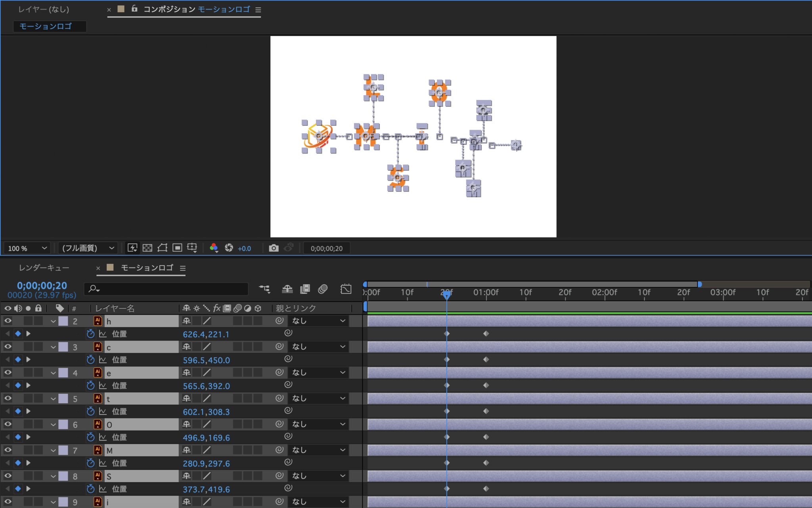Hide the layer named h

pyautogui.click(x=8, y=321)
